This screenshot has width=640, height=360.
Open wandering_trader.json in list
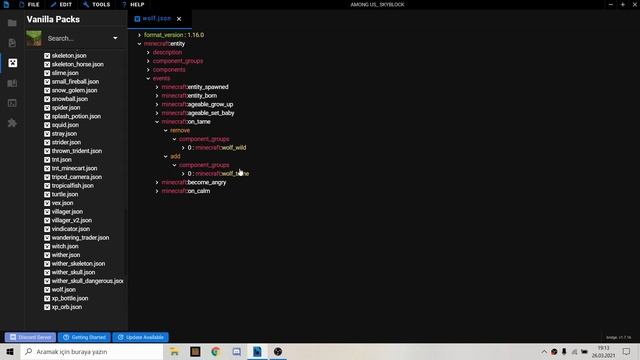tap(80, 238)
